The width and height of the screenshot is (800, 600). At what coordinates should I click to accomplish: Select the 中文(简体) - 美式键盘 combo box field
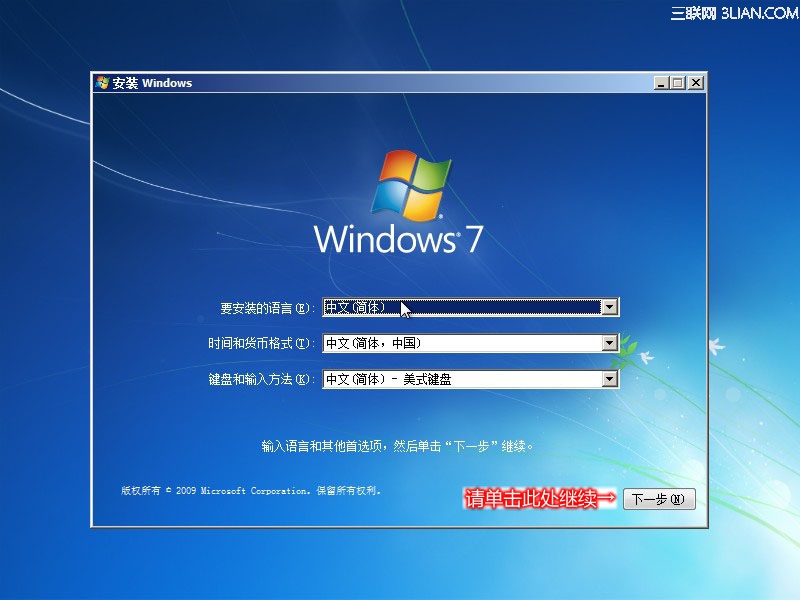click(470, 379)
